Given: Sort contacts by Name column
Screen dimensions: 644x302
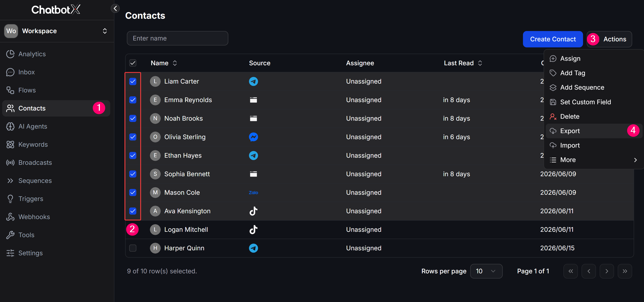Looking at the screenshot, I should 164,63.
